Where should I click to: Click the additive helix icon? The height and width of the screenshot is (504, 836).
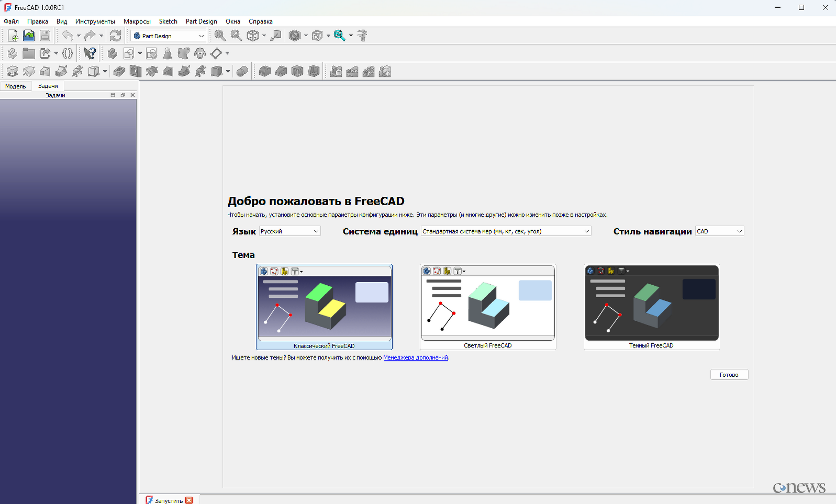[x=77, y=71]
